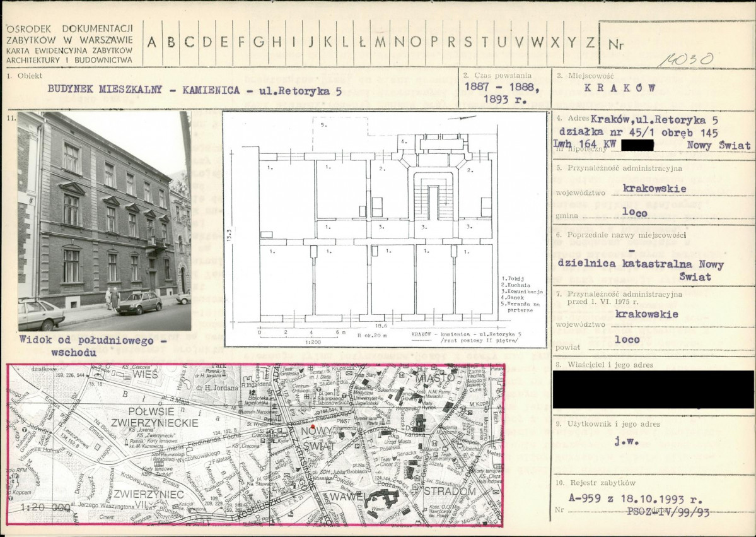Click the Rejestr zabytków A-959 entry
The image size is (756, 537).
tap(634, 499)
